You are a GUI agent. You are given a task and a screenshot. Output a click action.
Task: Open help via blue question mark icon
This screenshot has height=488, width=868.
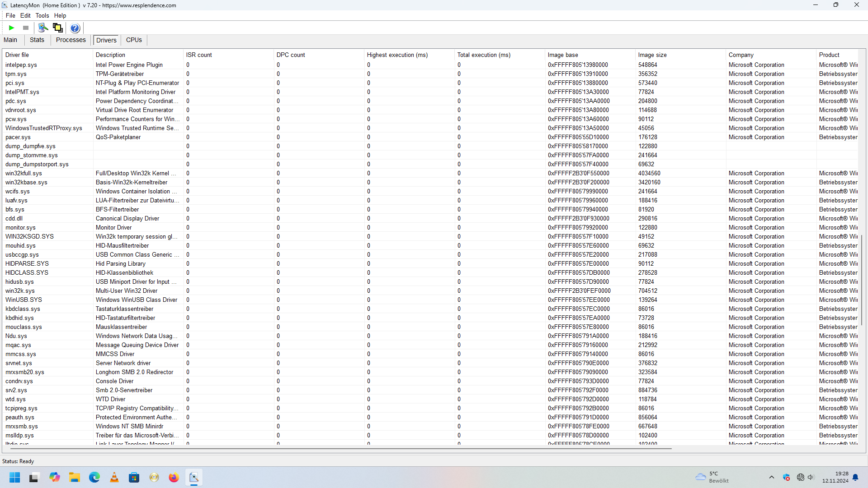pos(75,28)
